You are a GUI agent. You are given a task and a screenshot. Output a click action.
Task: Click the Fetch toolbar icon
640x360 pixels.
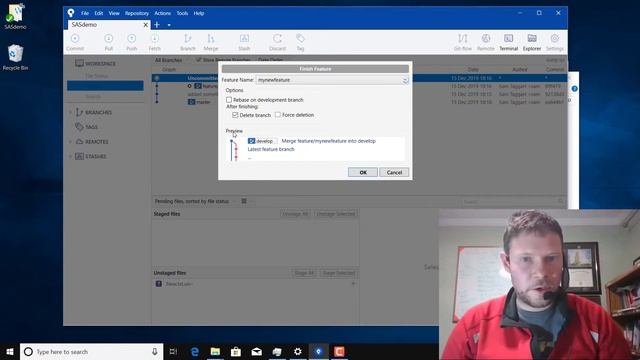tap(155, 42)
